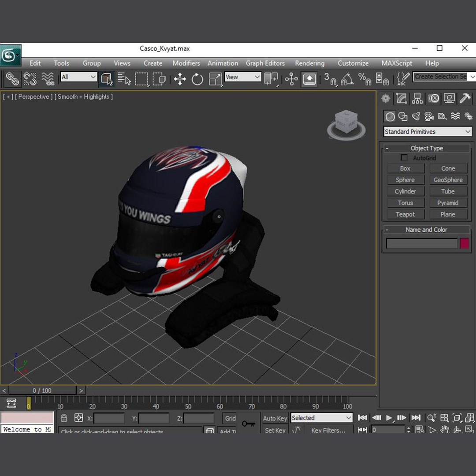The width and height of the screenshot is (476, 476).
Task: Switch to the Motion command panel
Action: coord(433,98)
